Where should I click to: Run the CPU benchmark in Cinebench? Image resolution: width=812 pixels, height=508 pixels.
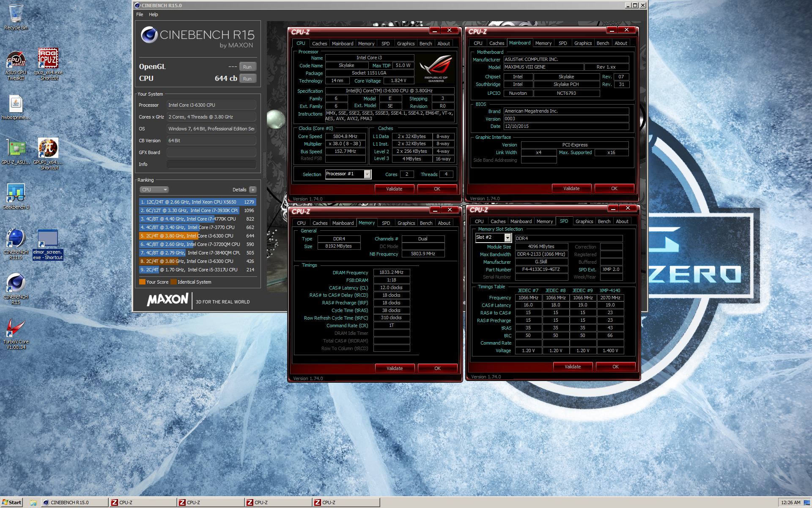click(247, 79)
